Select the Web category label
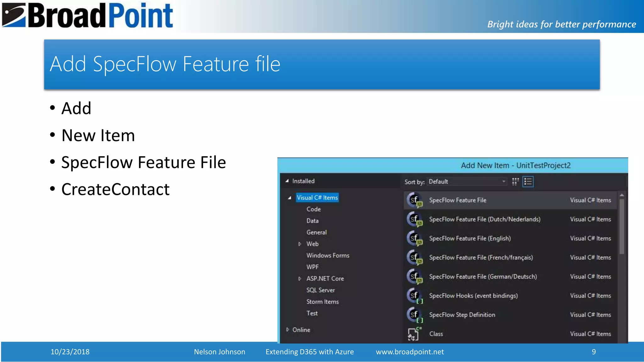The width and height of the screenshot is (644, 362). [x=313, y=244]
